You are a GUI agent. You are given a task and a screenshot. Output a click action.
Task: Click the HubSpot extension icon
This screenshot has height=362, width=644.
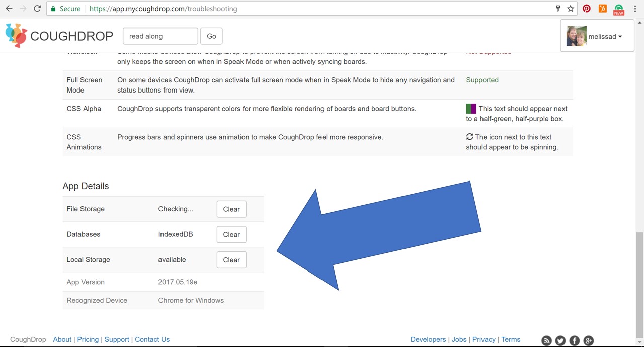(603, 9)
